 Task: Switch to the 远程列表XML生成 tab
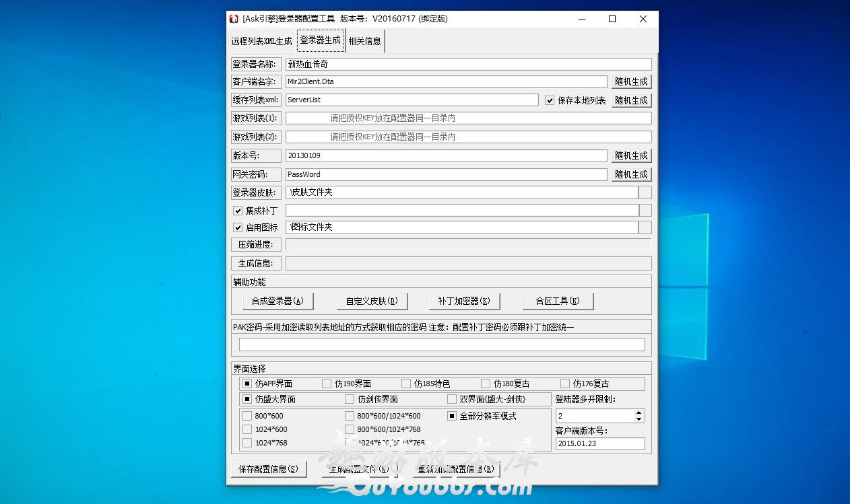point(261,40)
